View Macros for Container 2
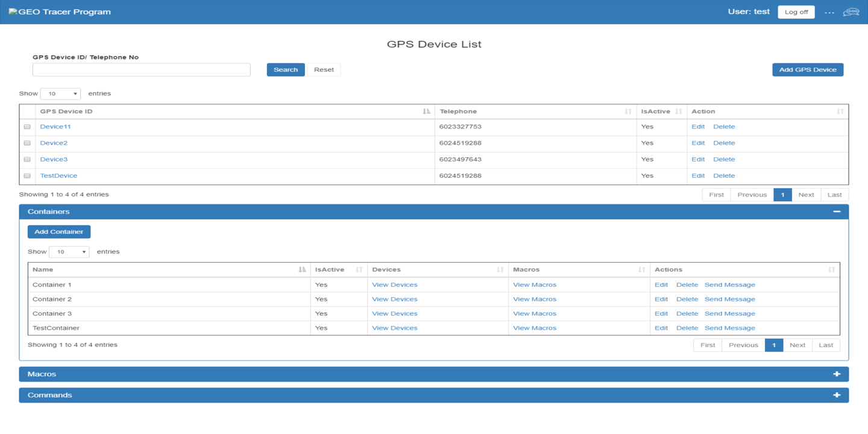The height and width of the screenshot is (434, 868). coord(535,299)
